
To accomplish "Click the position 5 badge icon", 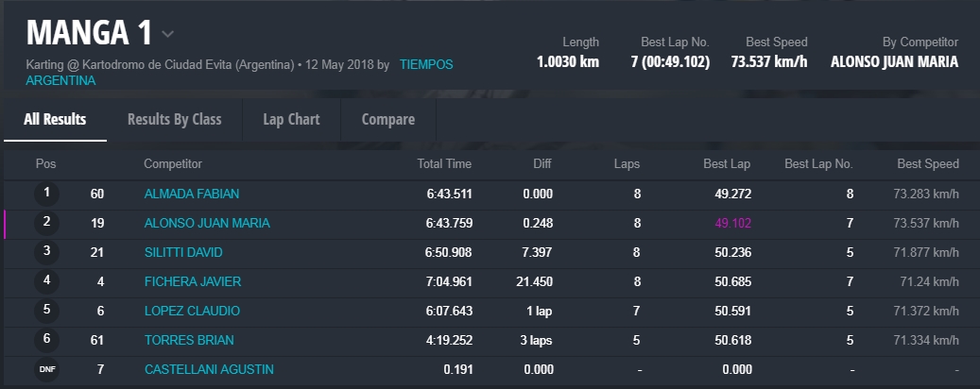I will coord(46,311).
